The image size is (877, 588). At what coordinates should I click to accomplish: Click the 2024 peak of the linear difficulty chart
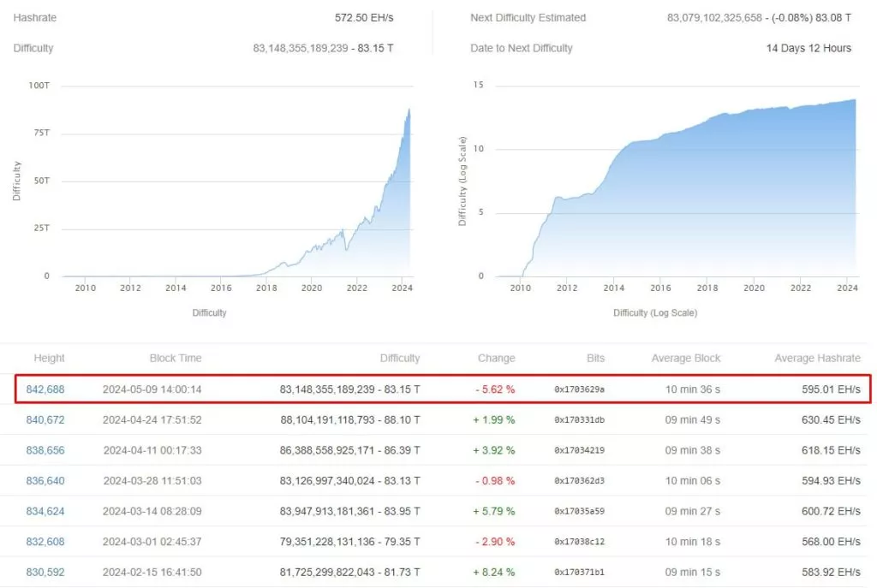click(409, 110)
